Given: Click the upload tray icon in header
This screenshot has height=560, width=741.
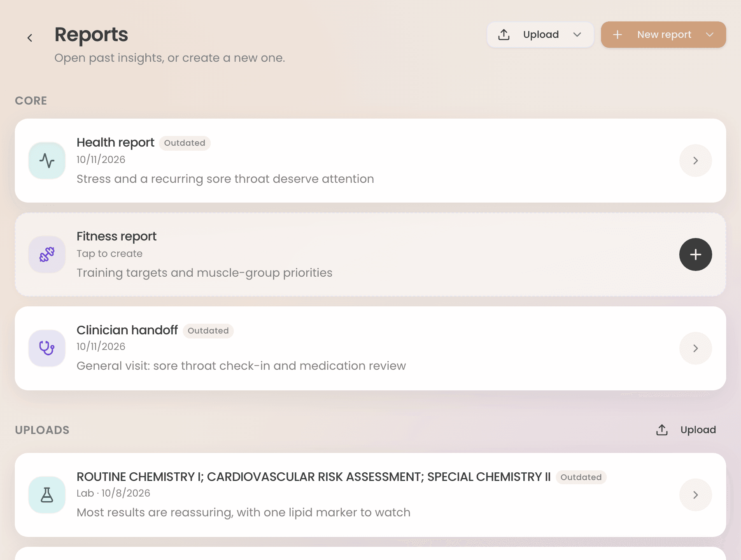Looking at the screenshot, I should (504, 35).
